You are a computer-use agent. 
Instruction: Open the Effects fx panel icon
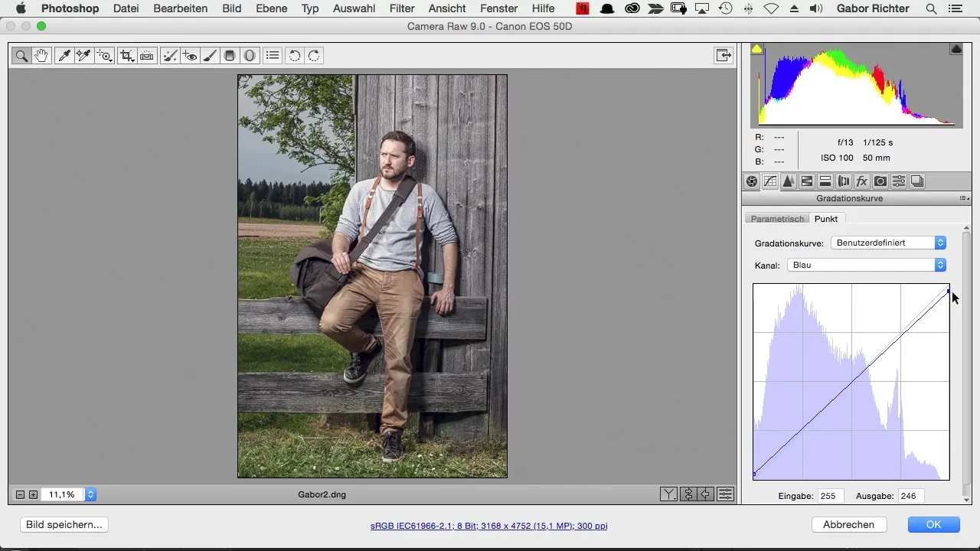[862, 181]
